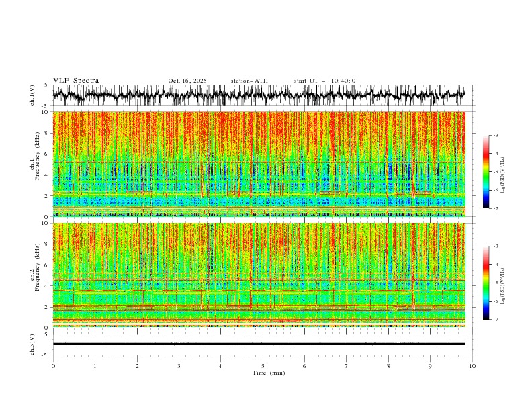Click the 'ch.3(V)' axis label

[x=32, y=345]
